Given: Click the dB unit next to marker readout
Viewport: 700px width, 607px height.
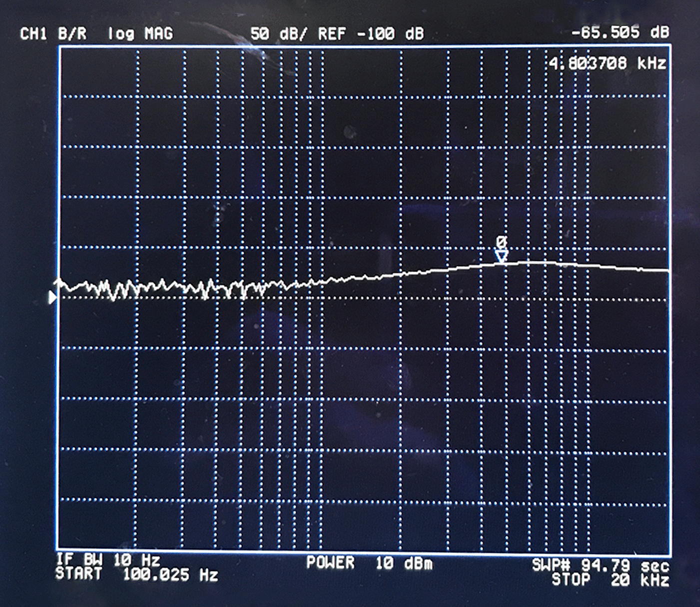Looking at the screenshot, I should pyautogui.click(x=660, y=32).
